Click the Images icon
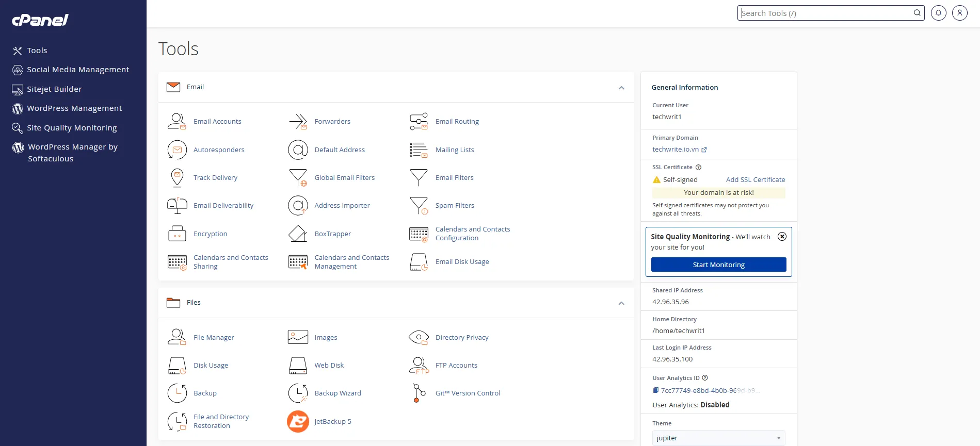 298,337
